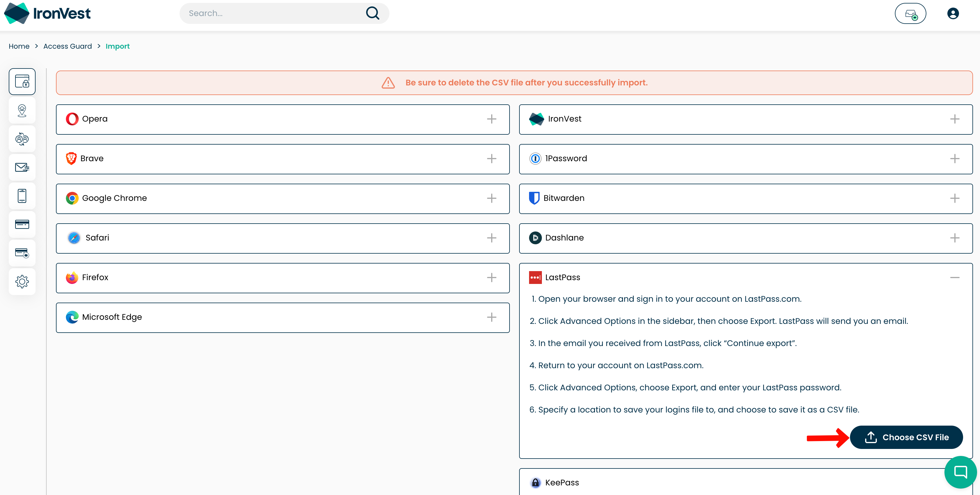980x495 pixels.
Task: Expand the Safari import section
Action: pos(491,238)
